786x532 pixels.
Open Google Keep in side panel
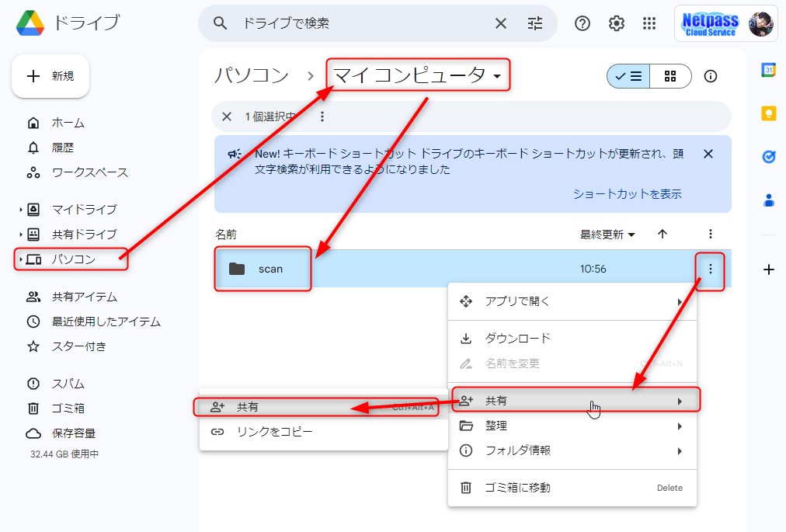point(768,113)
